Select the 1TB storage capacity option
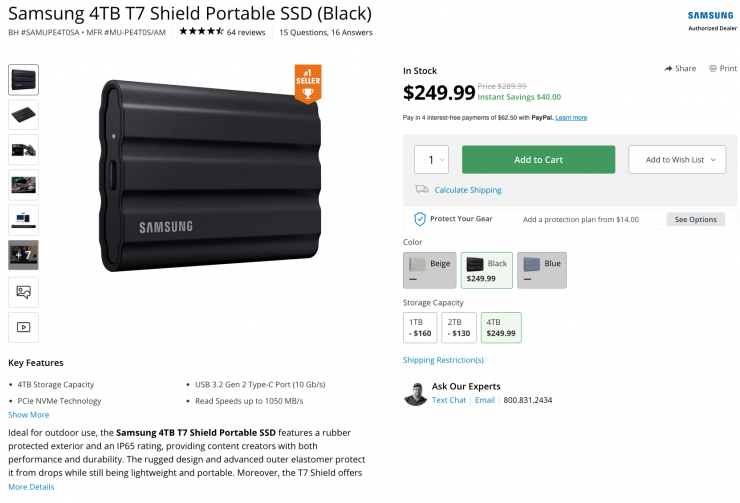This screenshot has width=740, height=503. (x=420, y=327)
